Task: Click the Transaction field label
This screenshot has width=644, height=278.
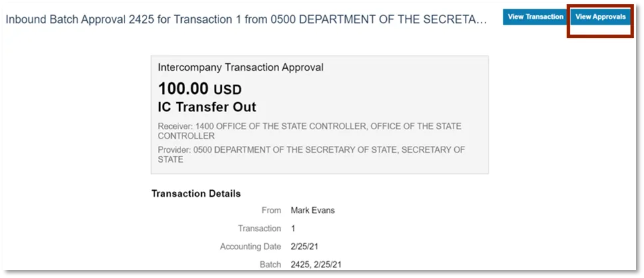Action: point(260,229)
